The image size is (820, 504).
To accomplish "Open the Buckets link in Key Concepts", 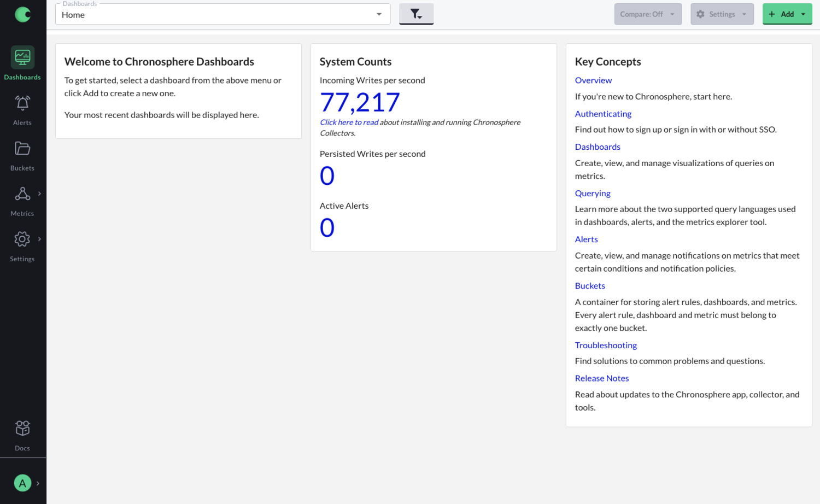I will point(590,285).
